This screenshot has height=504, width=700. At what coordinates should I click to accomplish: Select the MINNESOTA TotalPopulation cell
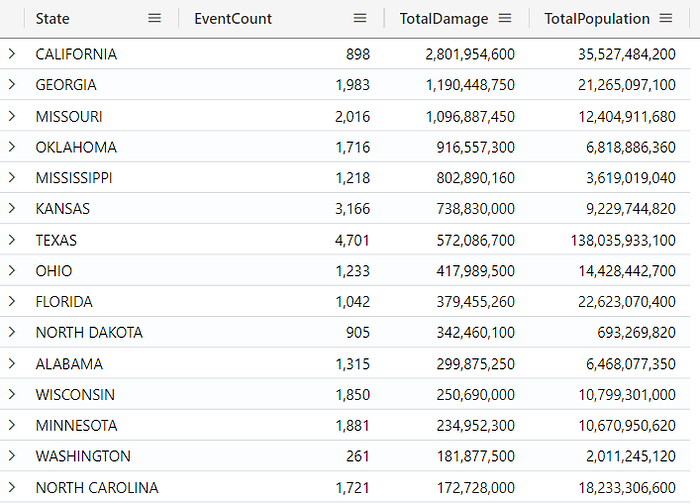click(627, 425)
